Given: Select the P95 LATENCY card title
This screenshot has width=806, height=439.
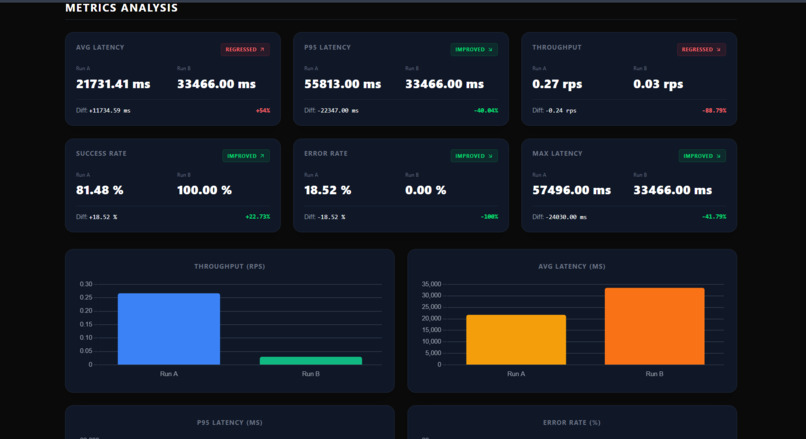Looking at the screenshot, I should click(x=327, y=47).
